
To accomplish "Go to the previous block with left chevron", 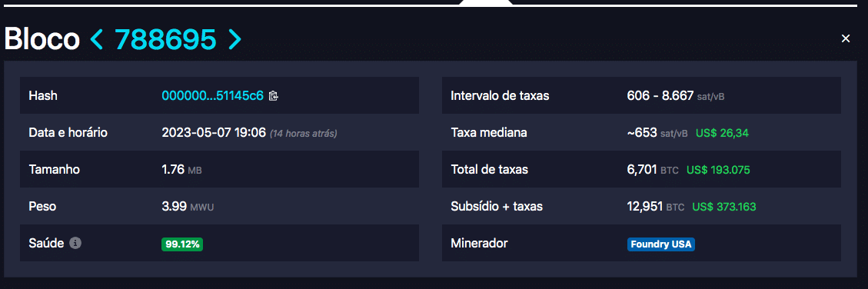I will (x=96, y=39).
